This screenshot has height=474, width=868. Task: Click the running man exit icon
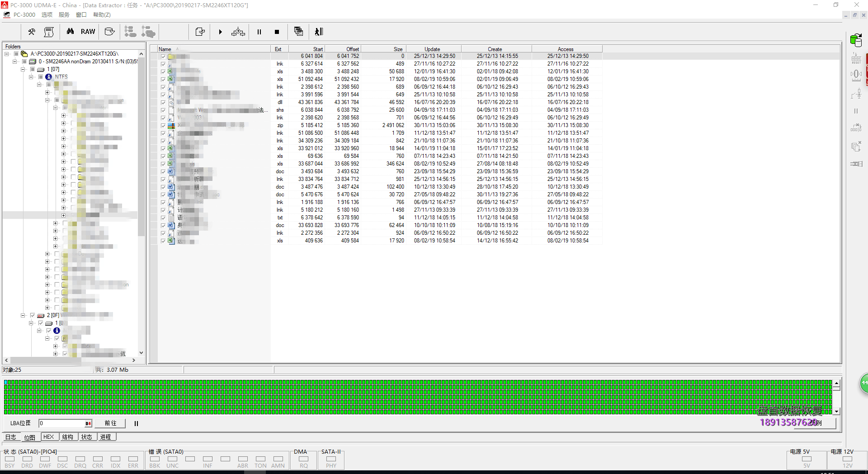pyautogui.click(x=319, y=32)
